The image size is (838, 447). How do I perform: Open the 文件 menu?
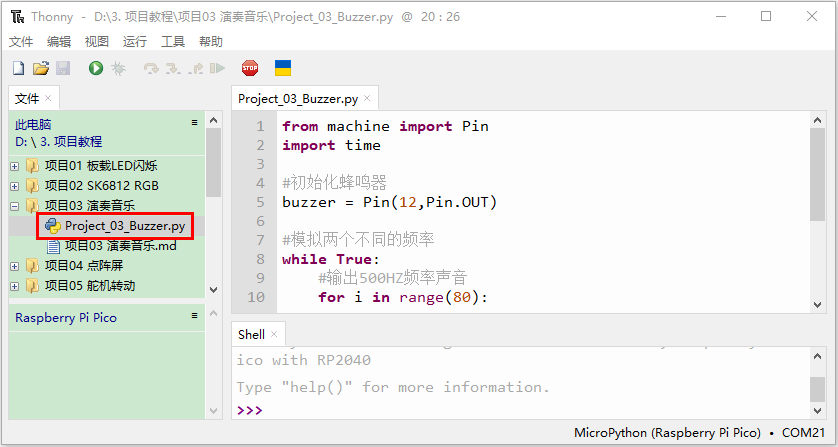[x=21, y=41]
